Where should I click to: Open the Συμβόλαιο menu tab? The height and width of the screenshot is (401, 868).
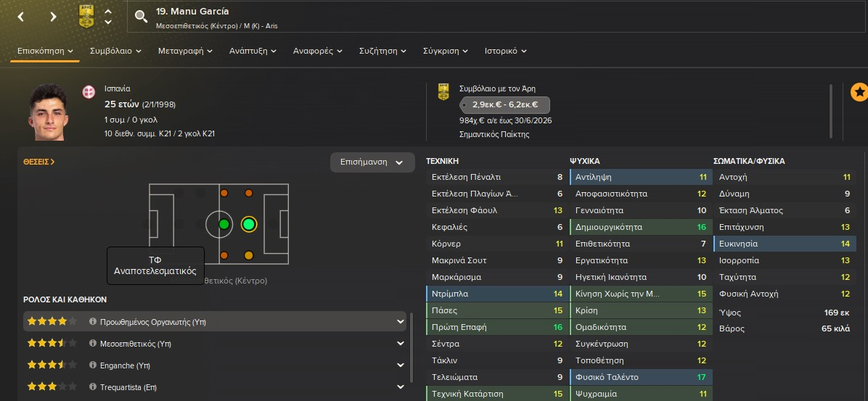tap(115, 51)
